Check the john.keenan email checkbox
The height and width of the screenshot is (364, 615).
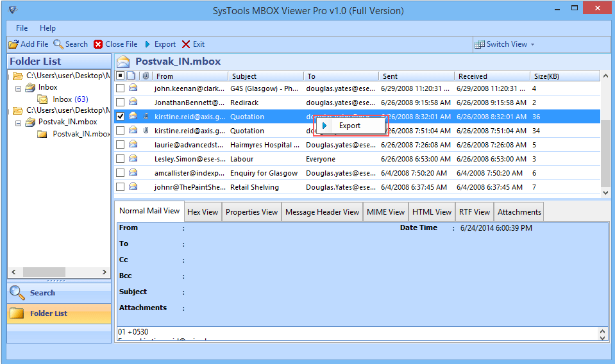[x=121, y=88]
